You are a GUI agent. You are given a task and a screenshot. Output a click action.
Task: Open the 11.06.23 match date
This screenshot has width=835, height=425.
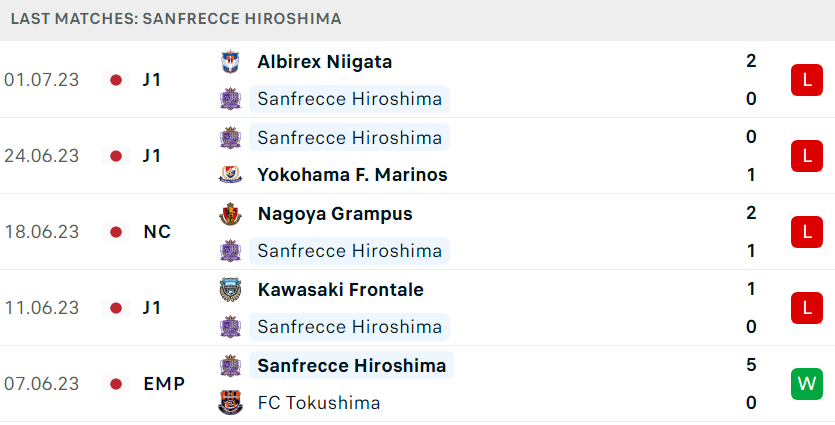[42, 308]
